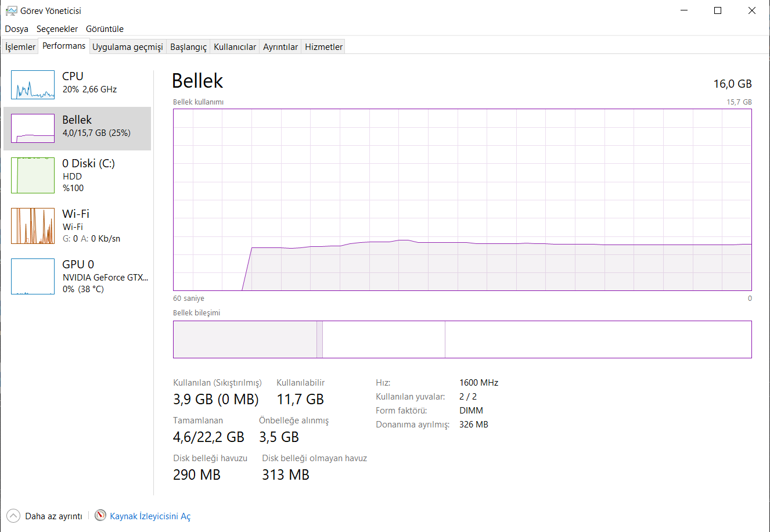
Task: Open GPU 0 NVIDIA GeForce graph
Action: (33, 276)
